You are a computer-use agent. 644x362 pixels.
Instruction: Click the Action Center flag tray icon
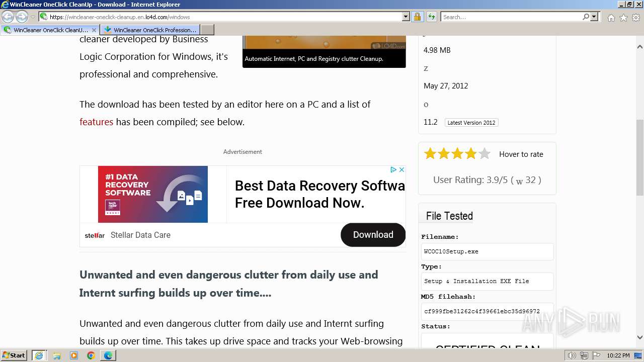(x=596, y=355)
